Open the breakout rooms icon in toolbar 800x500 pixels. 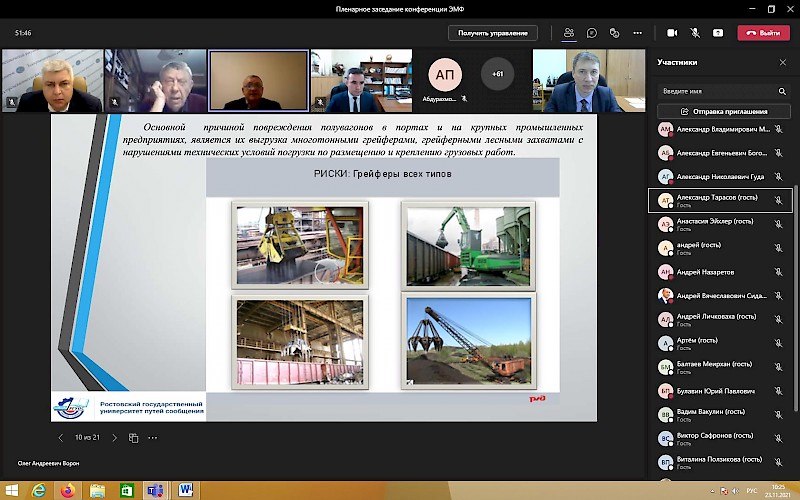(x=617, y=33)
